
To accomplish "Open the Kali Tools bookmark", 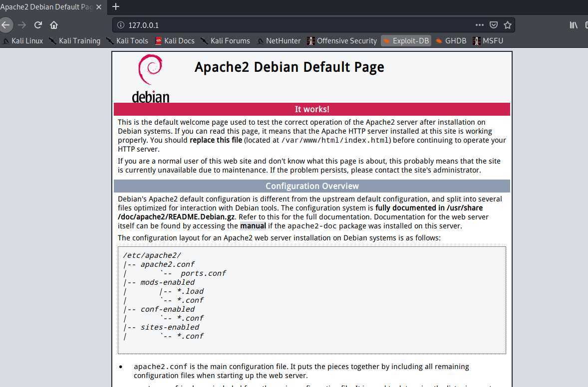I will point(127,41).
